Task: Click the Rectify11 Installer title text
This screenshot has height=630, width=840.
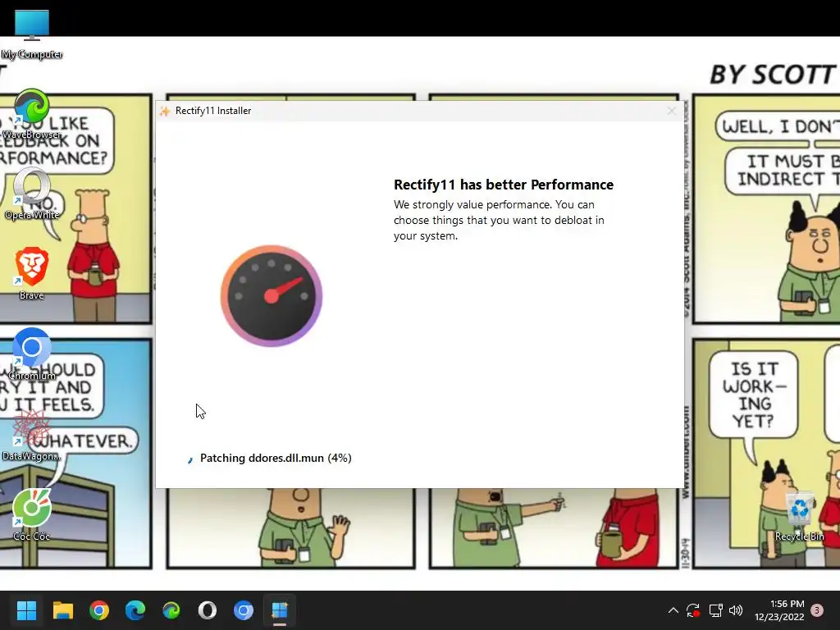Action: (213, 111)
